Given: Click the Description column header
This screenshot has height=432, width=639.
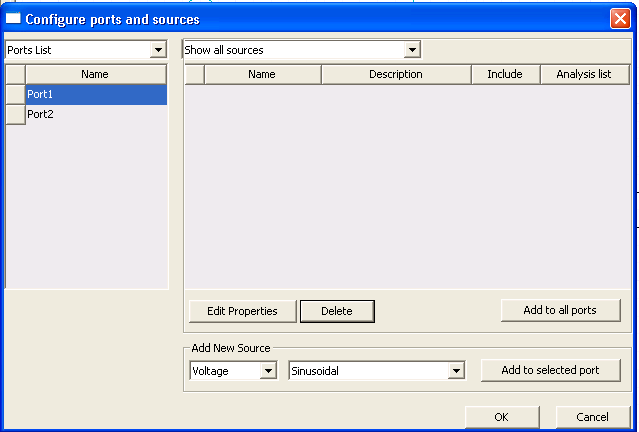Looking at the screenshot, I should [x=395, y=74].
